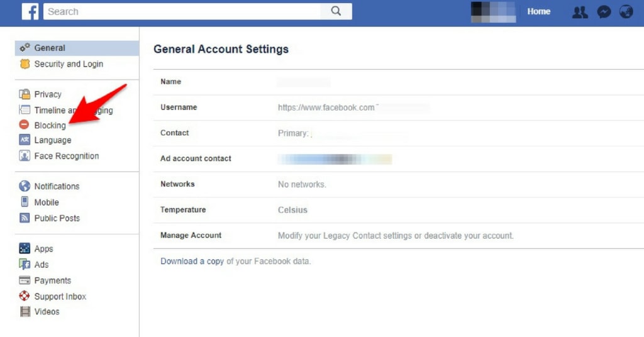Click the Timeline and Tagging icon

(x=25, y=110)
